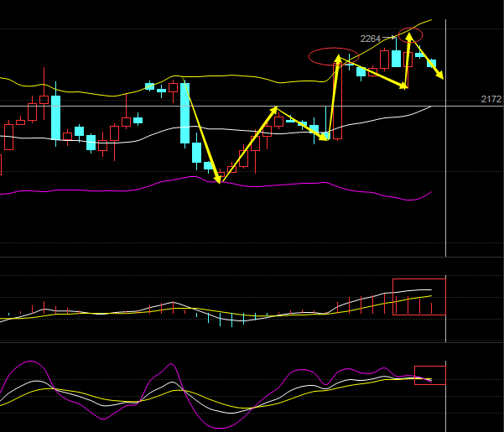
Task: Click the large red ellipse annotation
Action: tap(334, 56)
